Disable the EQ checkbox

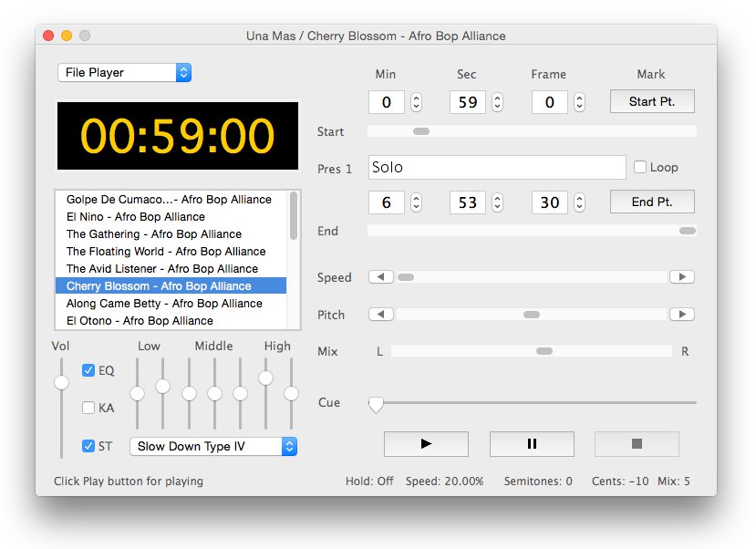point(88,370)
